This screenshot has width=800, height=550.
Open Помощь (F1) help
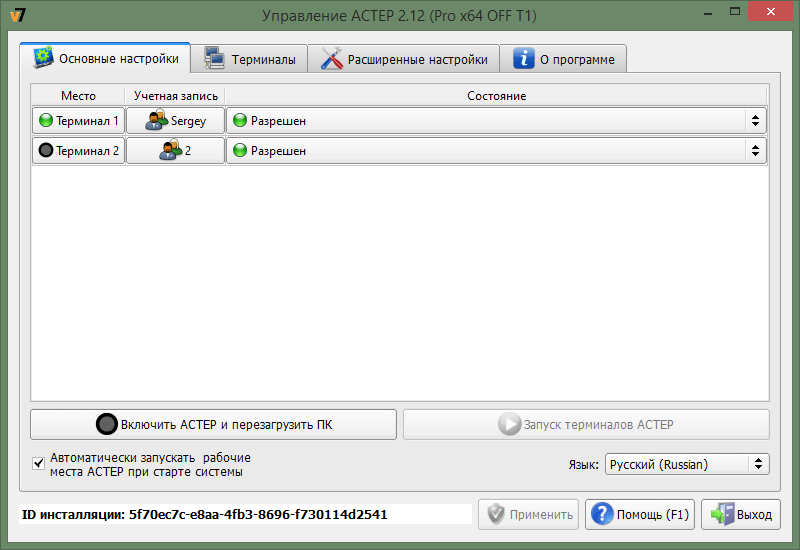point(640,514)
